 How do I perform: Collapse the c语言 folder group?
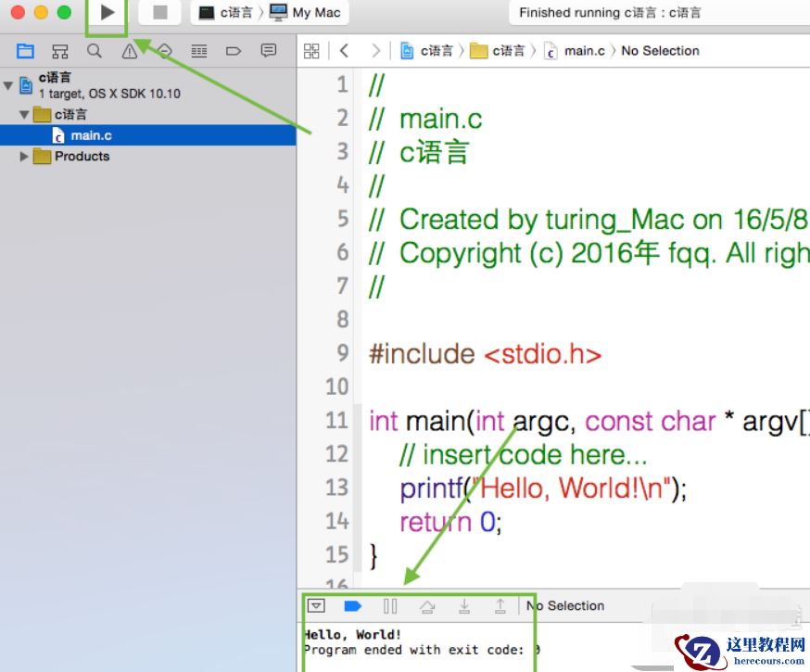pyautogui.click(x=25, y=115)
